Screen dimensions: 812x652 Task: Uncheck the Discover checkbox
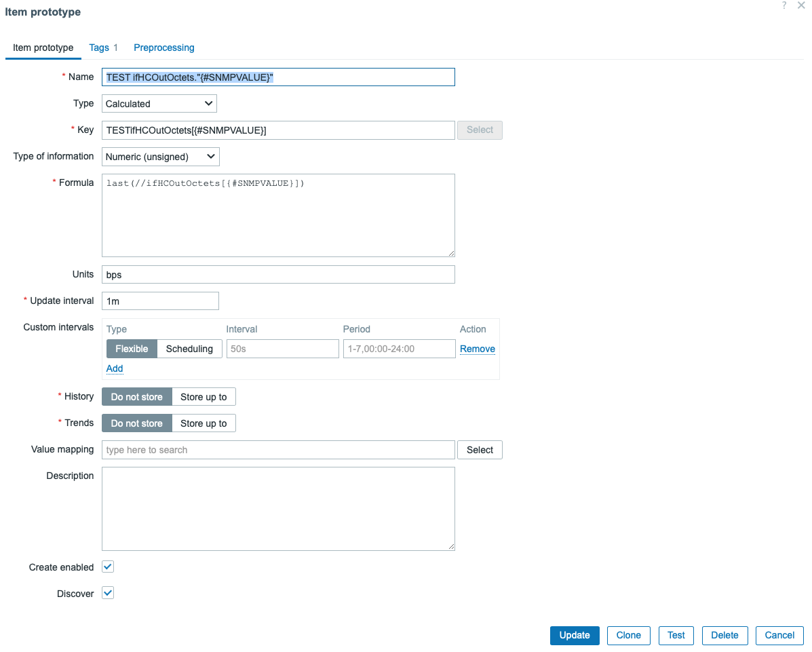click(108, 593)
